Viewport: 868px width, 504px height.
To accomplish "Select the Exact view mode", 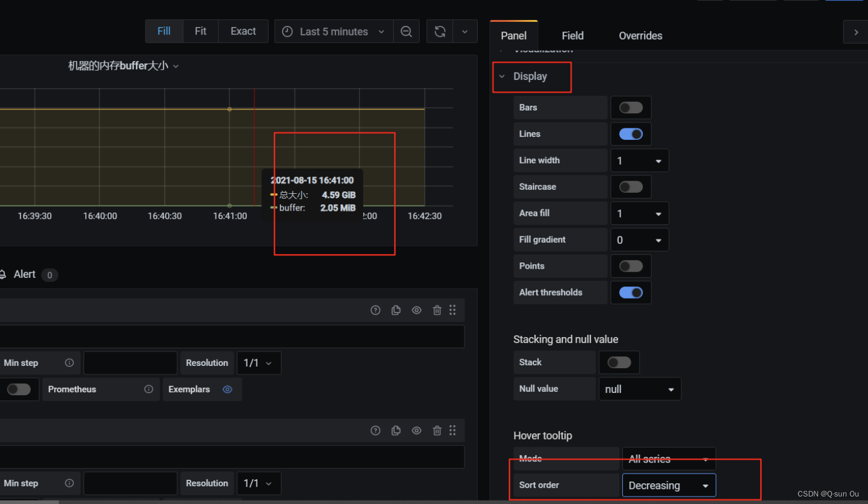I will point(243,31).
